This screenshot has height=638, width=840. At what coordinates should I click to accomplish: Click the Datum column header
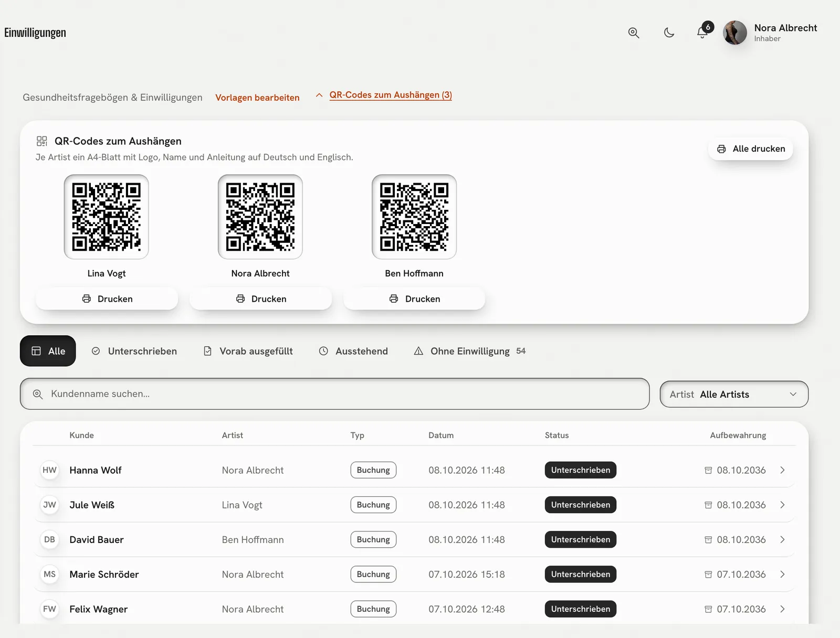click(x=441, y=435)
